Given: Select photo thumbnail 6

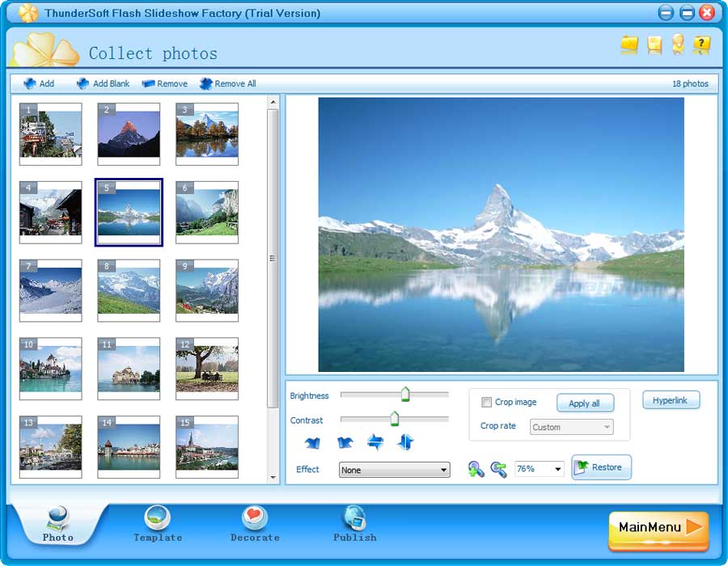Looking at the screenshot, I should 207,213.
